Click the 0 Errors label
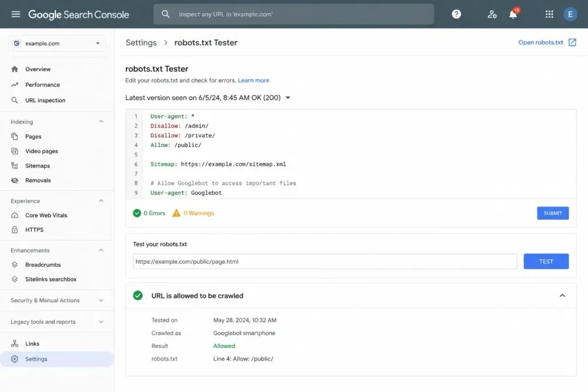Image resolution: width=588 pixels, height=392 pixels. pyautogui.click(x=154, y=214)
